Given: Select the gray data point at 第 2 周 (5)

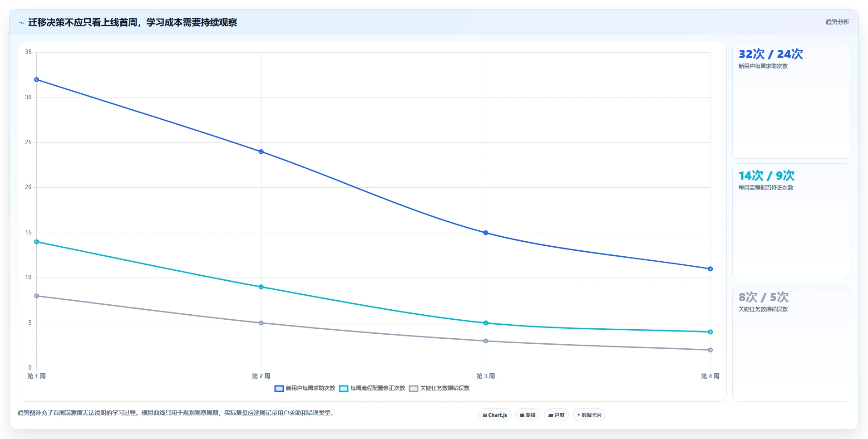Looking at the screenshot, I should (261, 323).
